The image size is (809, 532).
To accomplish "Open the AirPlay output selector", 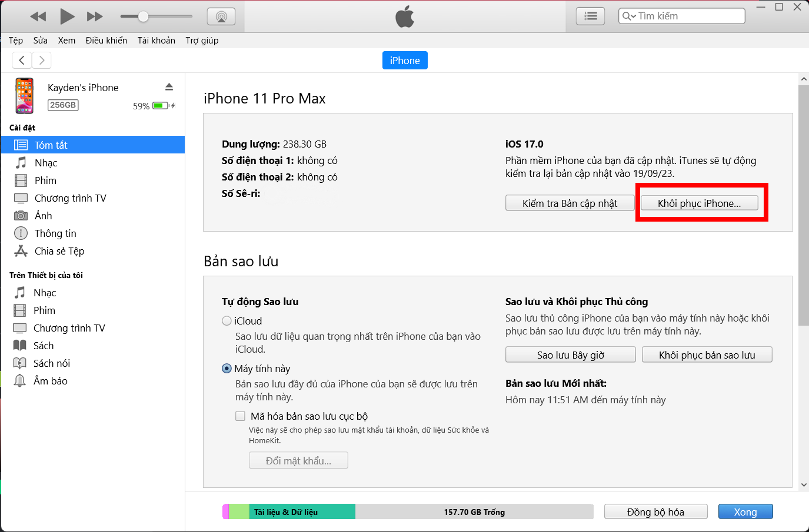I will click(221, 16).
